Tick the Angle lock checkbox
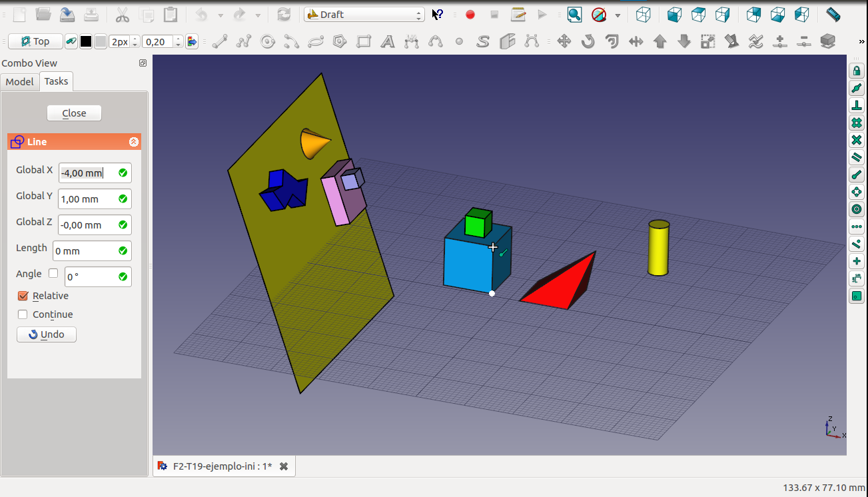Viewport: 868px width, 497px height. [53, 273]
